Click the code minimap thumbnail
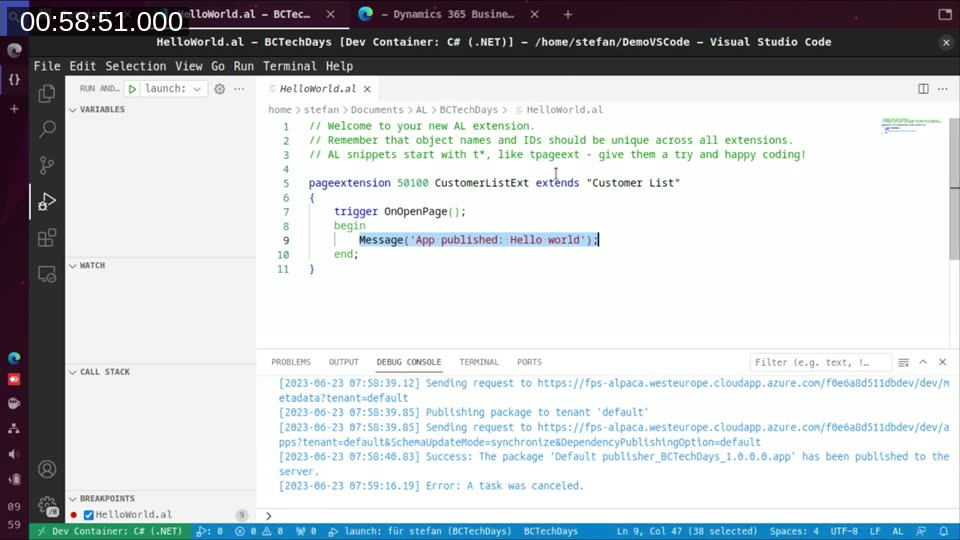This screenshot has height=540, width=960. 911,126
